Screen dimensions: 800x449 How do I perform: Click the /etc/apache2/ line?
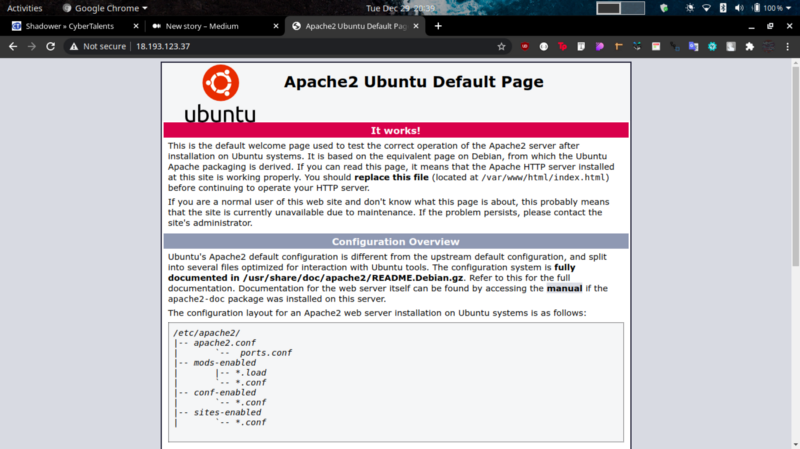click(206, 333)
